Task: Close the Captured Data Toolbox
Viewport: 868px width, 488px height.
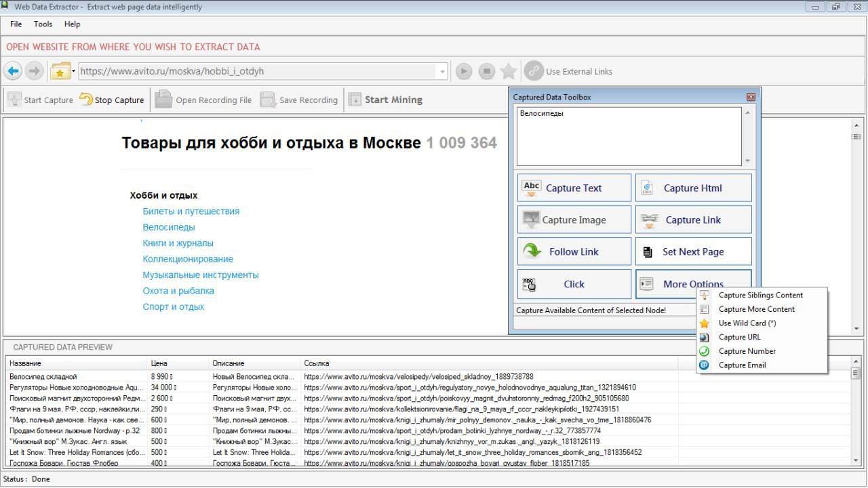Action: point(751,97)
